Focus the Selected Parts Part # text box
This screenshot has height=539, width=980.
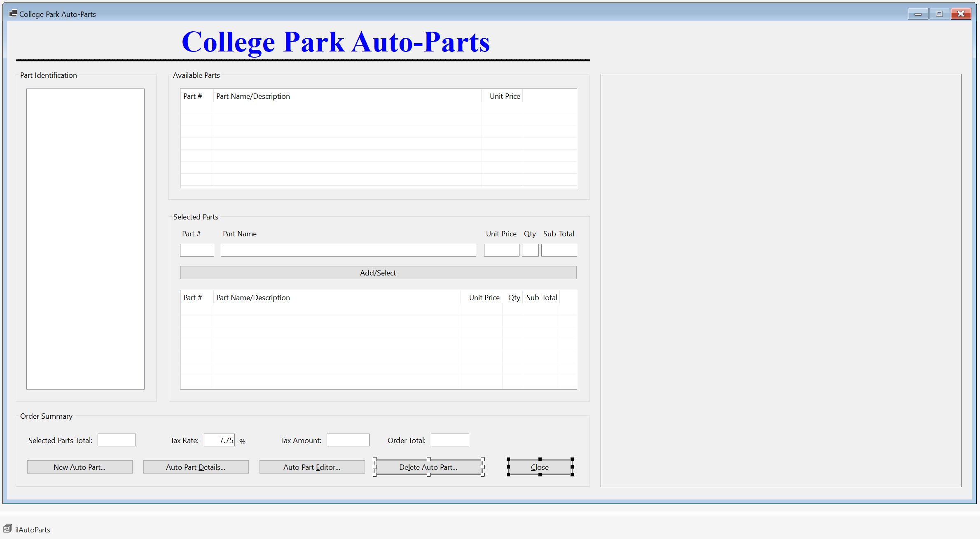pos(197,250)
